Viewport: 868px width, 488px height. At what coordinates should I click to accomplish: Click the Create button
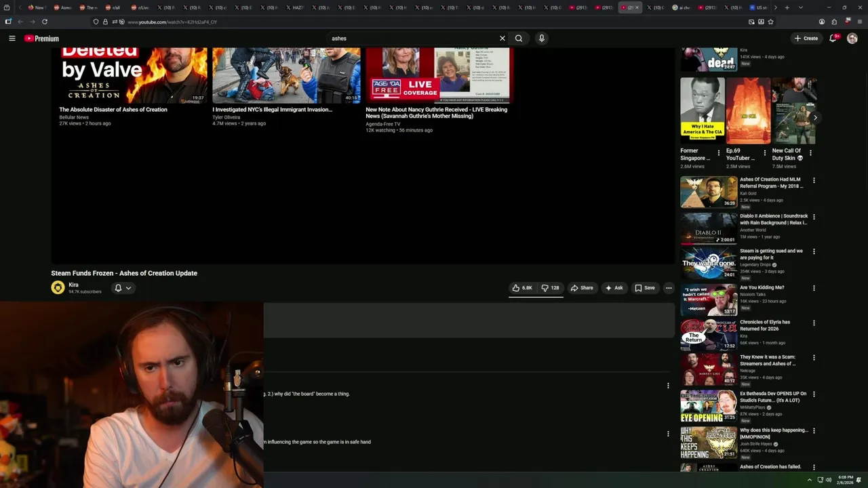tap(806, 39)
